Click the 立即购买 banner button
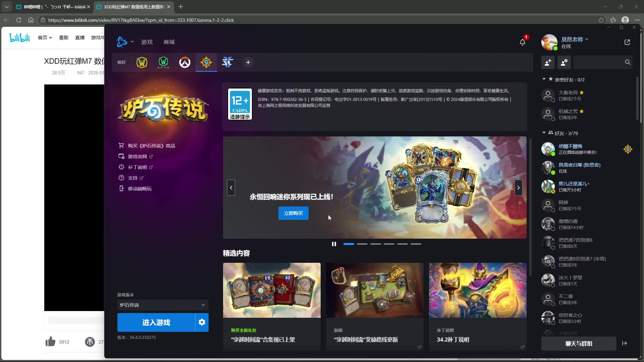 [293, 213]
